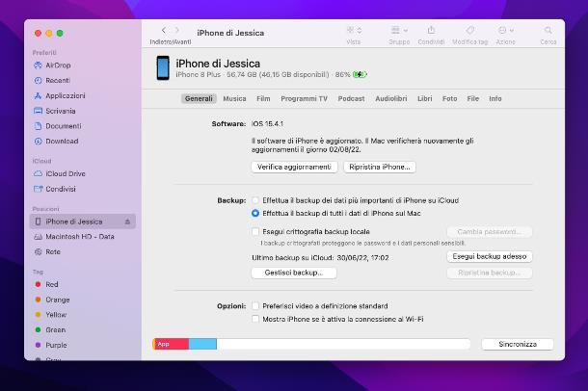Select backup to iCloud radio option

pos(255,200)
